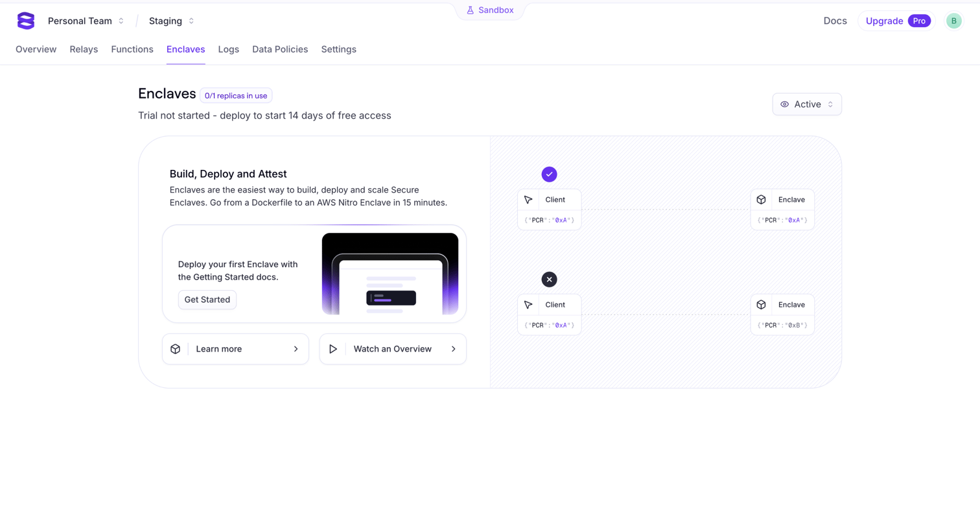Viewport: 980px width, 528px height.
Task: Click the Get Started button
Action: [207, 300]
